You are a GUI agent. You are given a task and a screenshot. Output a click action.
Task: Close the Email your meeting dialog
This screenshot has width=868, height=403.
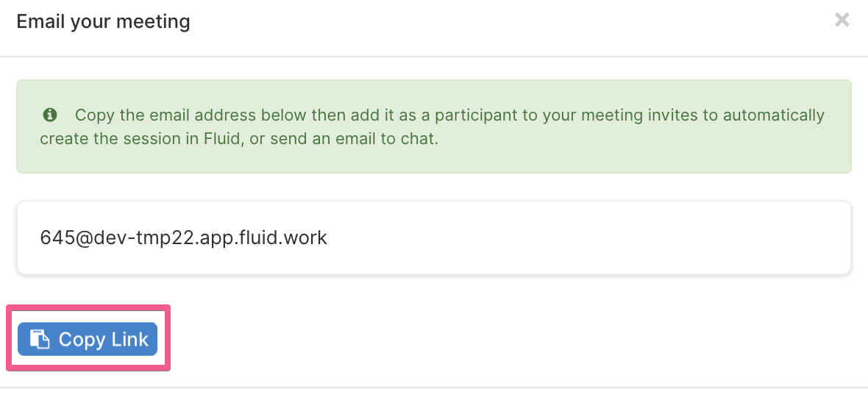coord(842,21)
